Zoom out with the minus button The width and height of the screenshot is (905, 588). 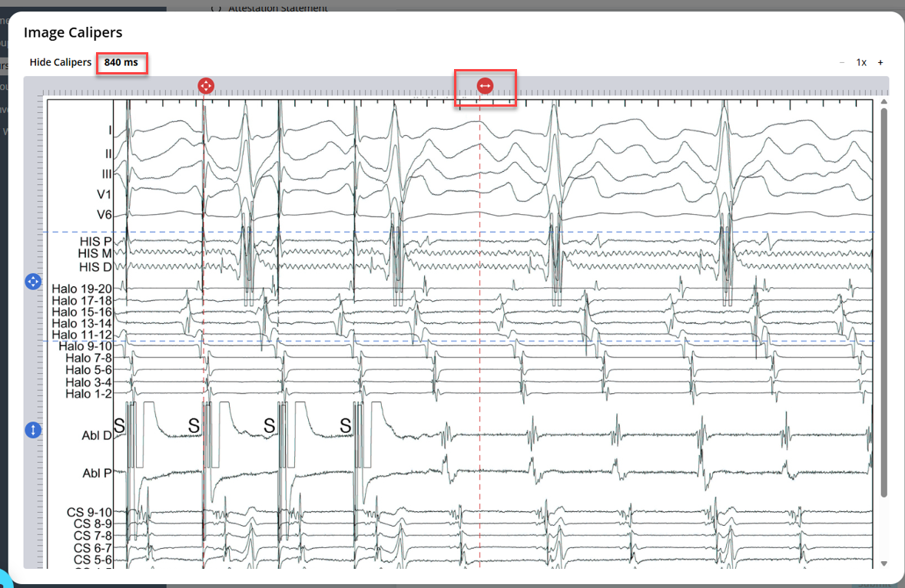pyautogui.click(x=842, y=62)
